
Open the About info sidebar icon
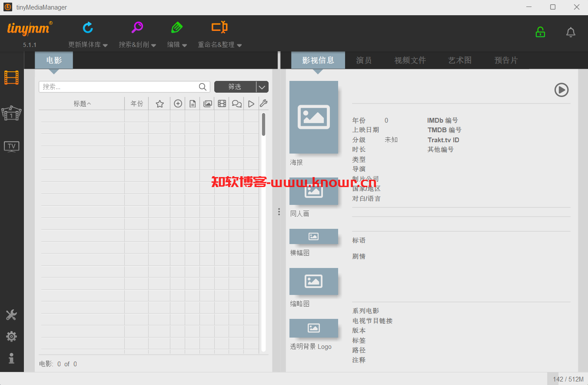click(x=11, y=358)
